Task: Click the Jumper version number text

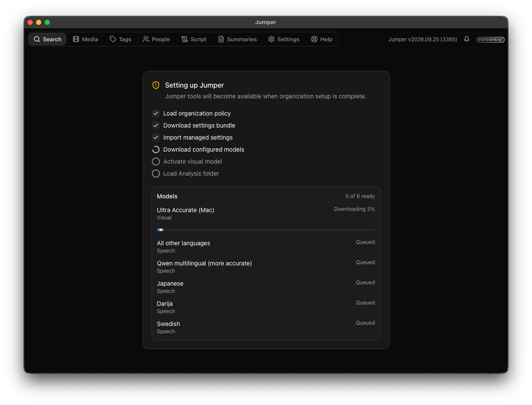Action: [x=423, y=39]
